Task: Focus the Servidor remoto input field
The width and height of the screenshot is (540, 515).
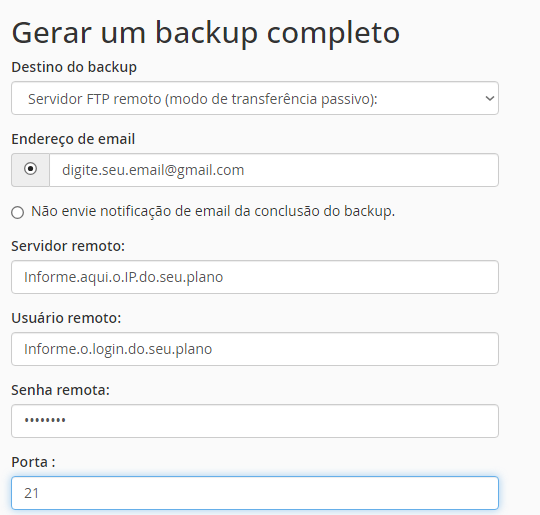Action: pos(255,277)
